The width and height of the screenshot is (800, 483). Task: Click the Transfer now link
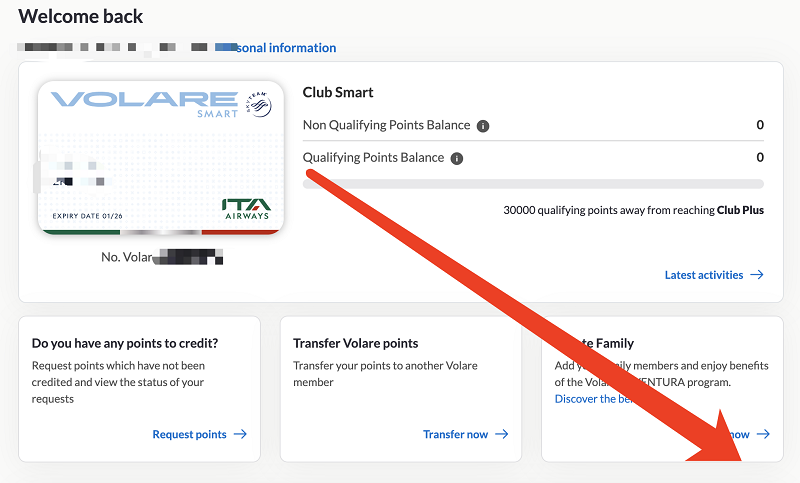point(455,434)
